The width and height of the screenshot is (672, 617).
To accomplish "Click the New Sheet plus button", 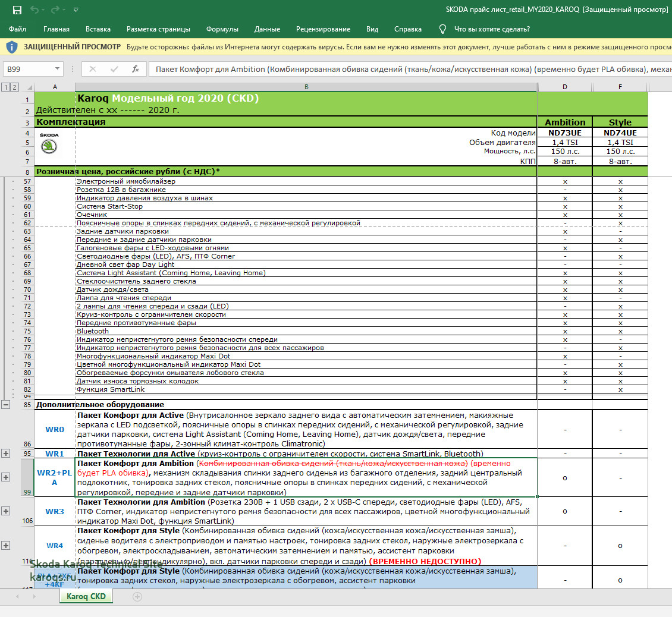I will coord(137,596).
